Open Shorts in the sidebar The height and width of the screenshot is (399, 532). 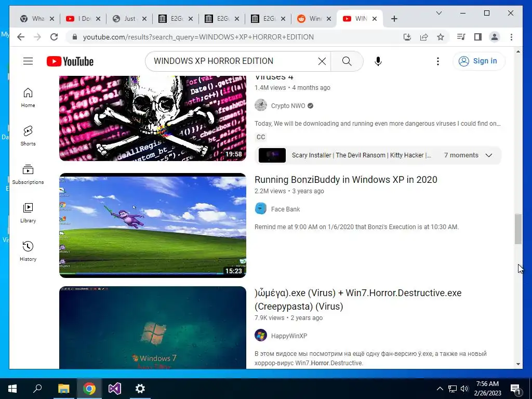point(28,136)
